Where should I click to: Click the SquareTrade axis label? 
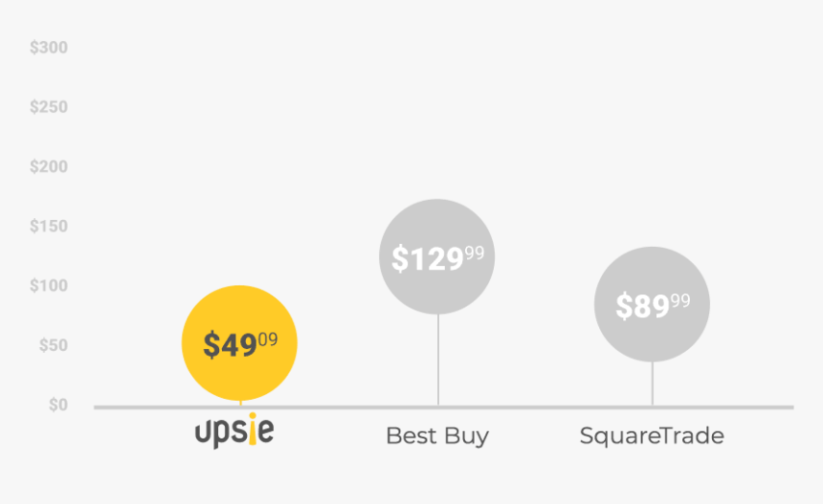click(x=652, y=436)
